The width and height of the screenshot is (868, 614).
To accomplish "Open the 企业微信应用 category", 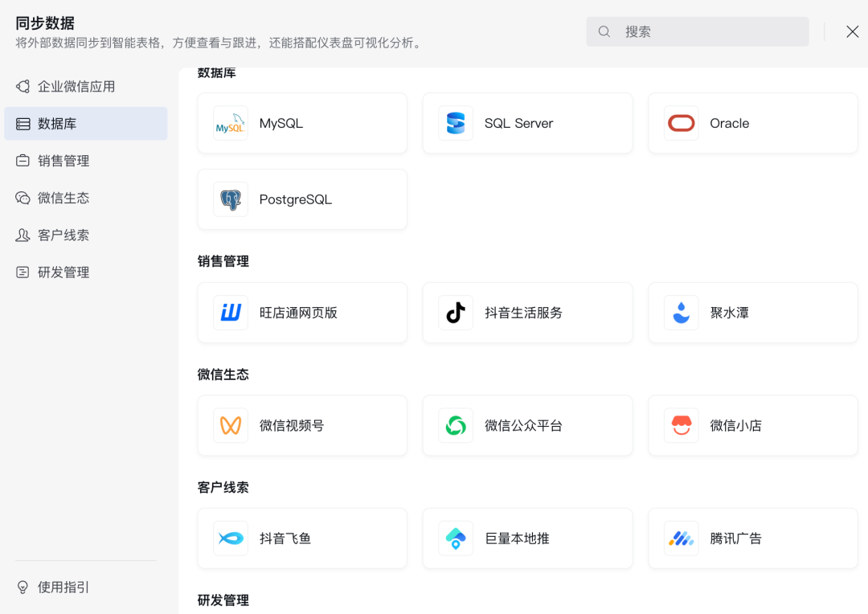I will pos(86,86).
